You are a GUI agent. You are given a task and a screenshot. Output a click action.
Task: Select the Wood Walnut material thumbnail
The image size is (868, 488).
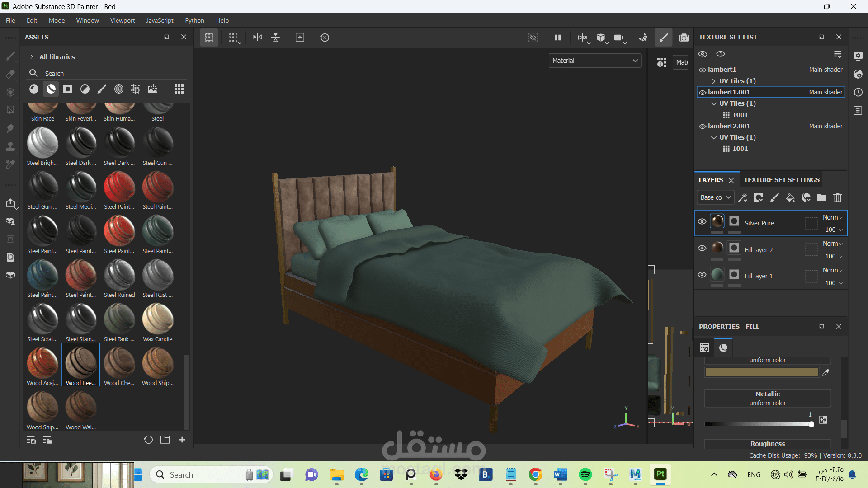(x=81, y=407)
